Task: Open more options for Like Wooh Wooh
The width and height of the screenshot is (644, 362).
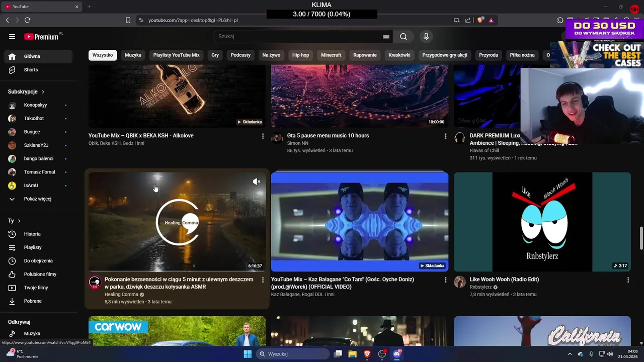Action: point(628,280)
